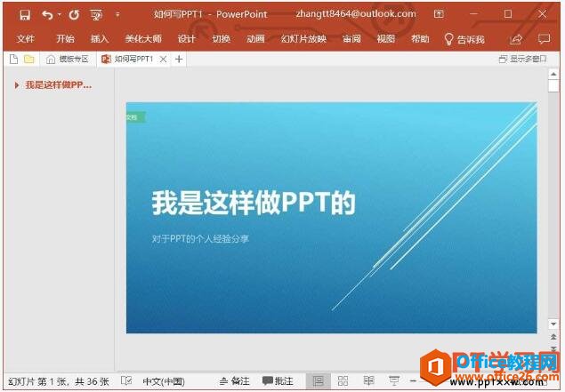Switch to Slide Sorter view icon
Image resolution: width=565 pixels, height=392 pixels.
click(343, 380)
